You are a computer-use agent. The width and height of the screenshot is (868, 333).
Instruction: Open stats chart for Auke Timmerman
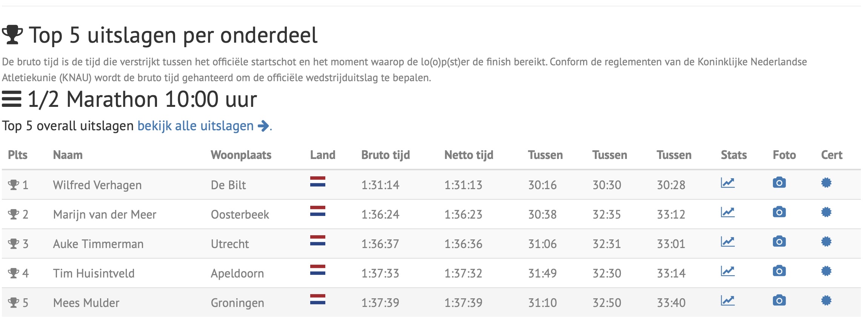[728, 242]
